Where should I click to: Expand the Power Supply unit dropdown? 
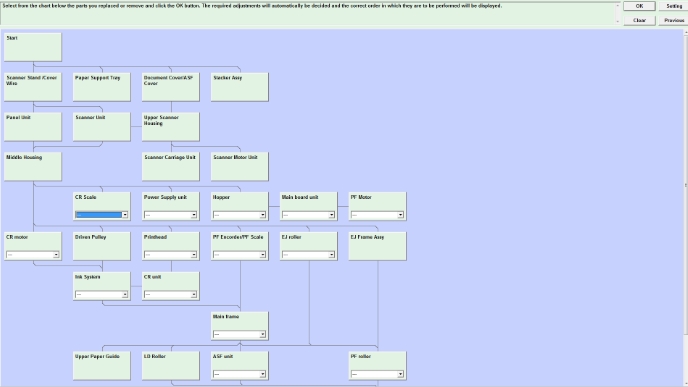[170, 215]
